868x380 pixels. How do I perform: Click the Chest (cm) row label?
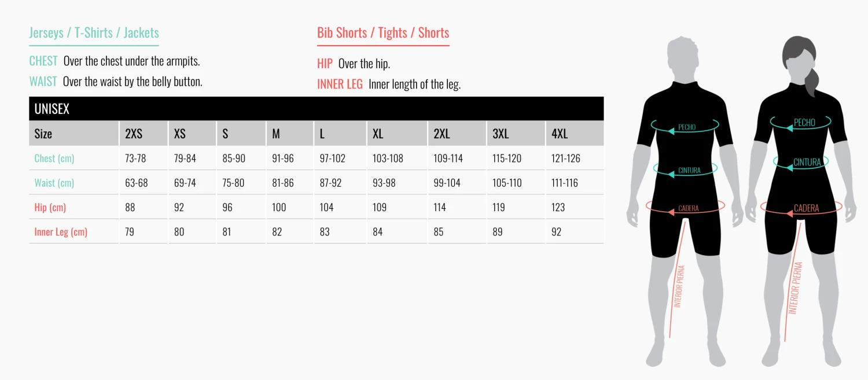click(x=54, y=158)
